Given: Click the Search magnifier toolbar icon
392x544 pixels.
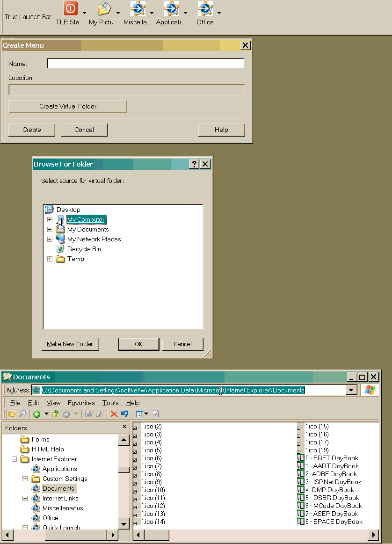Looking at the screenshot, I should [22, 414].
